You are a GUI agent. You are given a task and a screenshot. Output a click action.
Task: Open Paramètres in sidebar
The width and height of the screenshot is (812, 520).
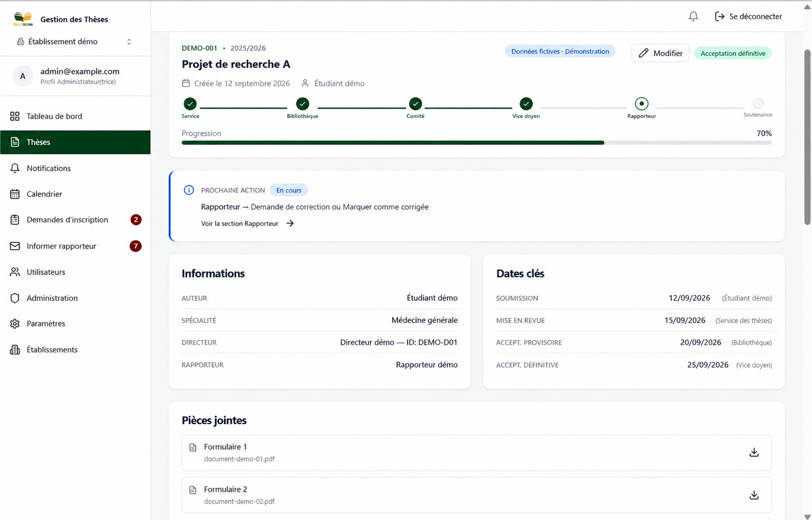point(75,324)
